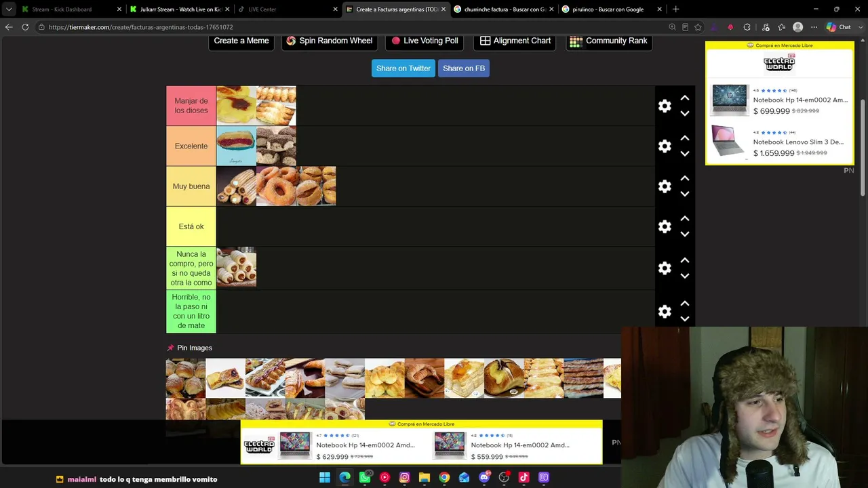Open the media playback control icon
This screenshot has height=488, width=868.
[x=766, y=27]
